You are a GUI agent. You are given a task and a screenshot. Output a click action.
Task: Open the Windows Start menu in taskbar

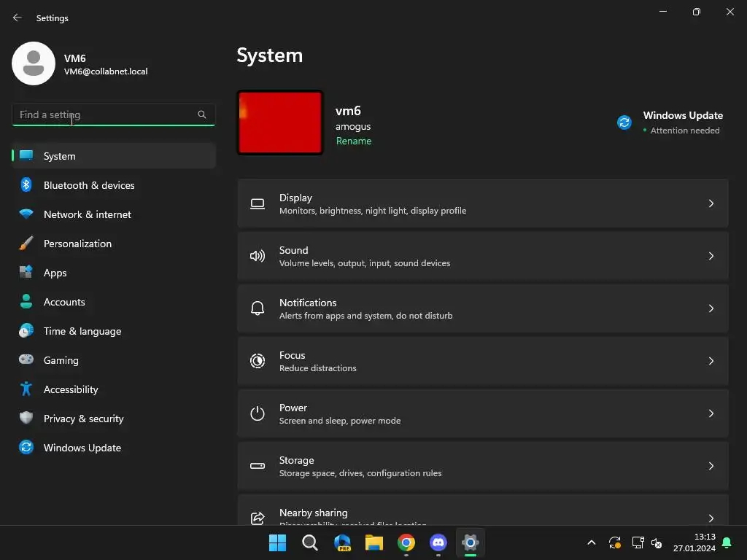277,542
